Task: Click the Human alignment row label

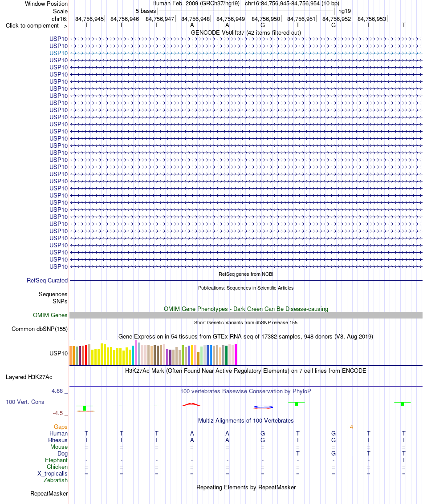Action: click(x=58, y=434)
